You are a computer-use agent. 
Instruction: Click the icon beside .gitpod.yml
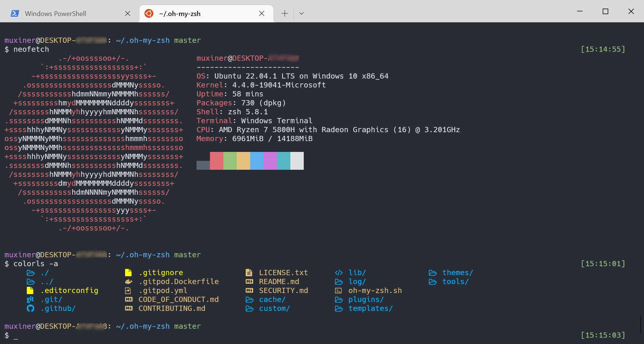point(128,290)
